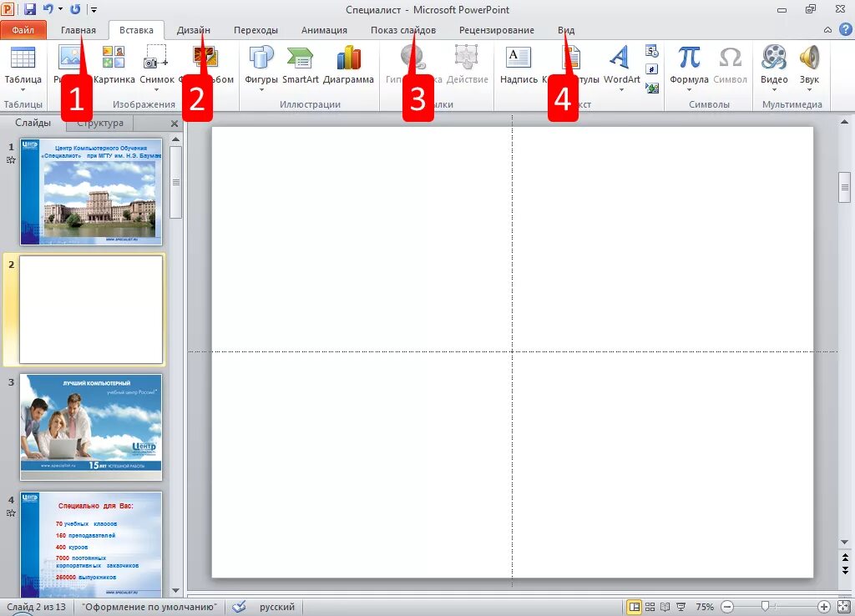Select the Слайды pane tab
The image size is (855, 616).
(x=33, y=123)
